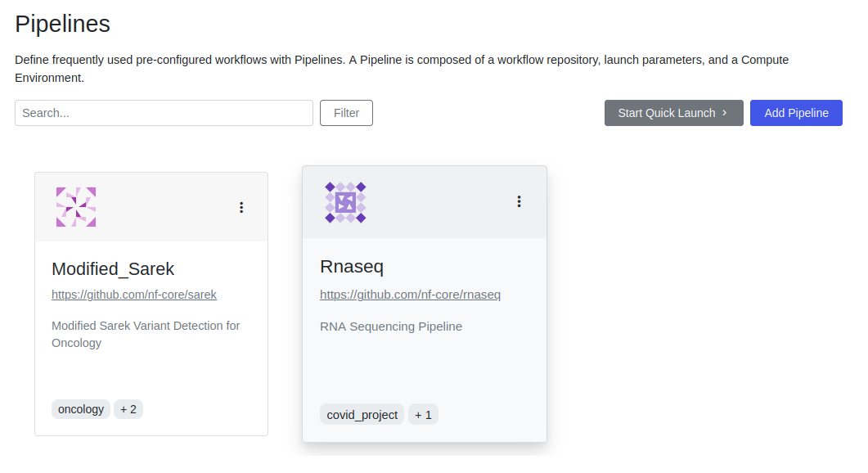Click the Pipelines page heading

tap(63, 24)
